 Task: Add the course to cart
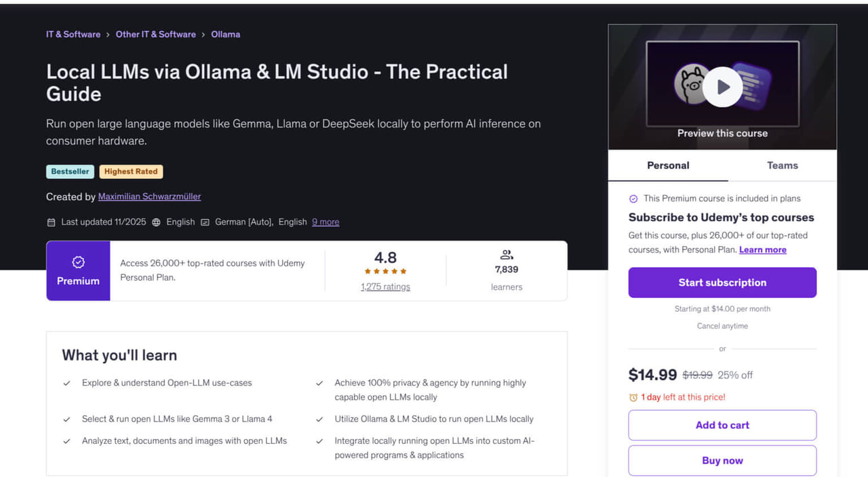722,425
